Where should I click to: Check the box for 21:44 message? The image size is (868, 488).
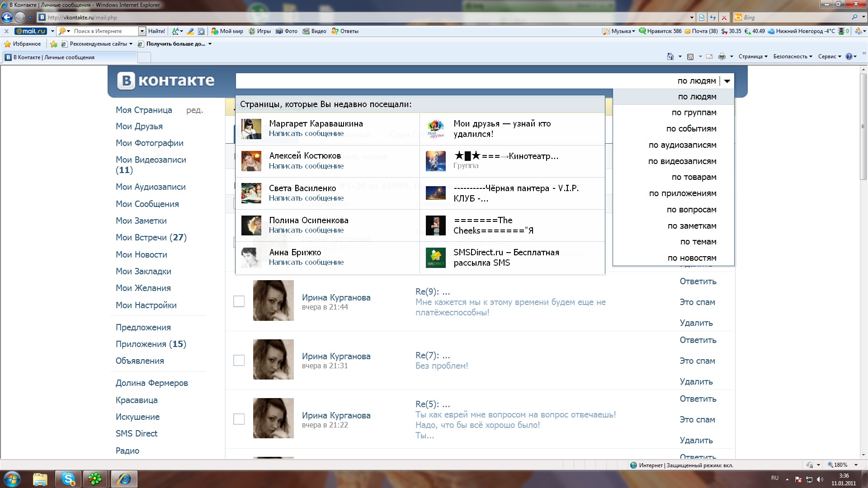pyautogui.click(x=239, y=301)
